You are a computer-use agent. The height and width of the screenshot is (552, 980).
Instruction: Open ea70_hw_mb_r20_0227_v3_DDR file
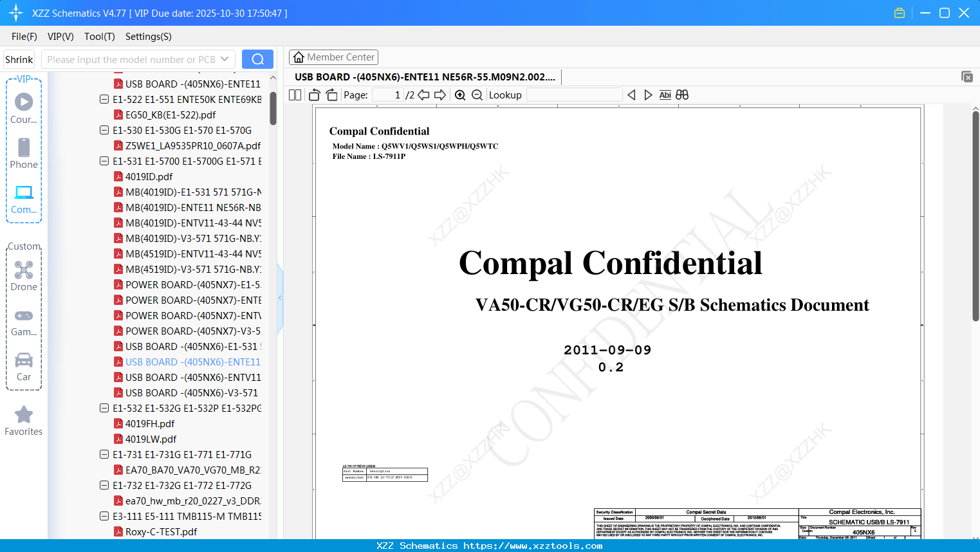click(193, 501)
